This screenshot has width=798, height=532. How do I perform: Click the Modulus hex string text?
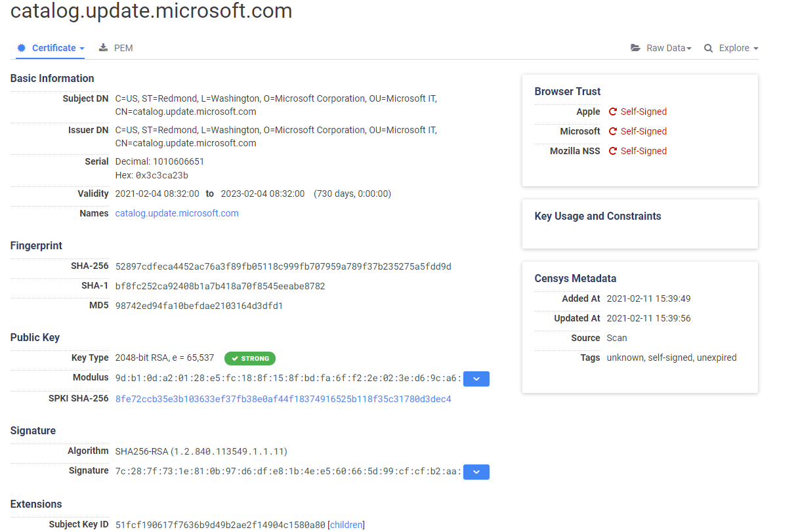tap(288, 378)
